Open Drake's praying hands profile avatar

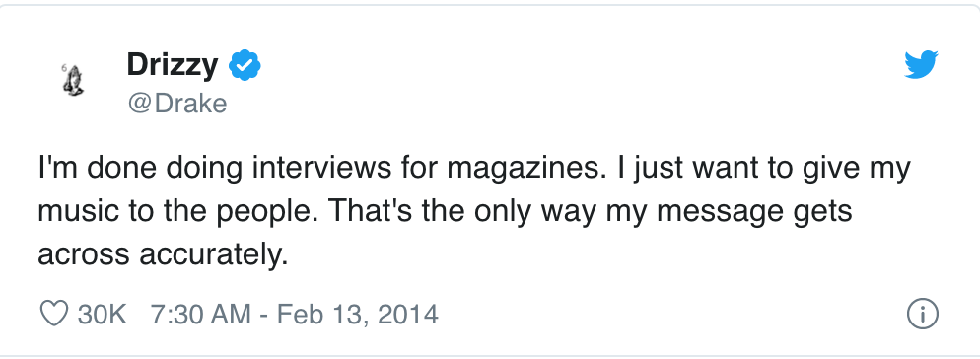pyautogui.click(x=74, y=81)
